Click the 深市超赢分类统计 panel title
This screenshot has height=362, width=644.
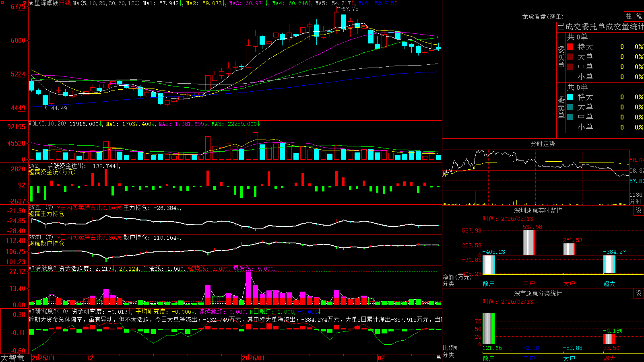click(538, 293)
